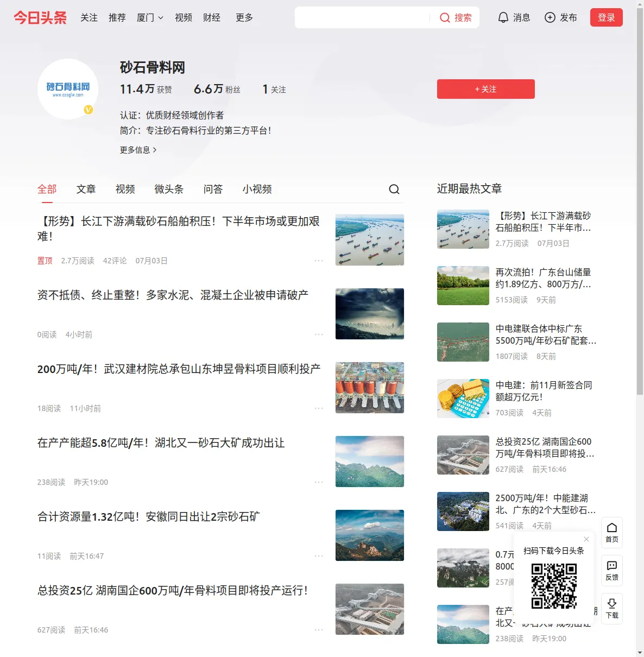Switch to the 问答 tab
Image resolution: width=644 pixels, height=657 pixels.
pyautogui.click(x=213, y=189)
